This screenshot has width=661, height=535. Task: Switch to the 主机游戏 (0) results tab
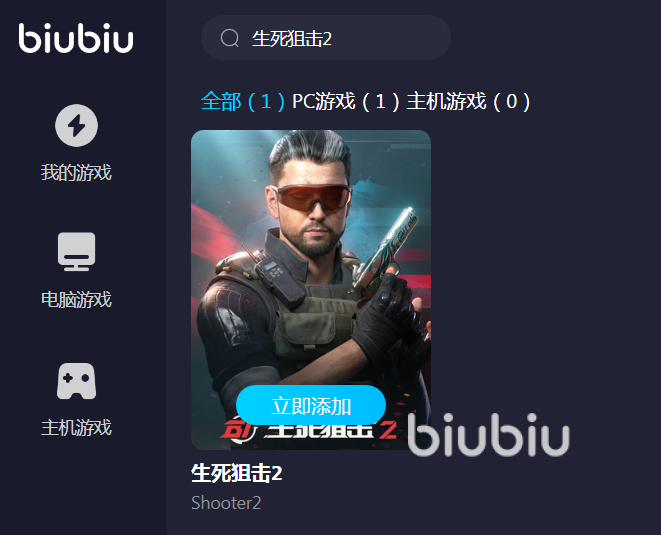(468, 102)
